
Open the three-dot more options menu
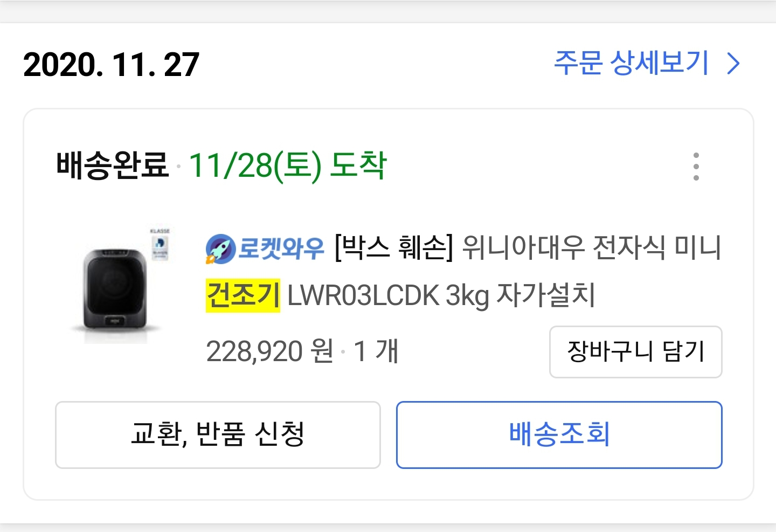pyautogui.click(x=696, y=166)
